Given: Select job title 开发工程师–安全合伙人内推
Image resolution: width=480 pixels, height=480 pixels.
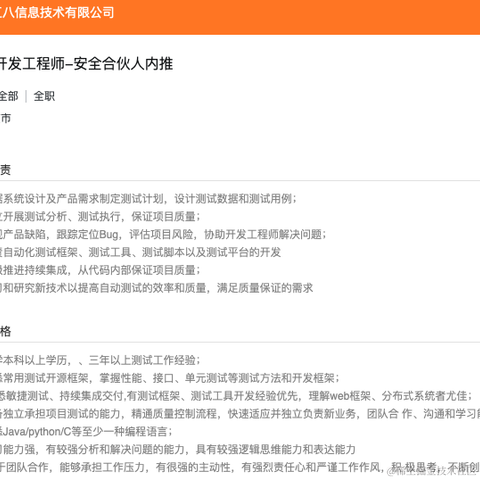Looking at the screenshot, I should click(86, 64).
